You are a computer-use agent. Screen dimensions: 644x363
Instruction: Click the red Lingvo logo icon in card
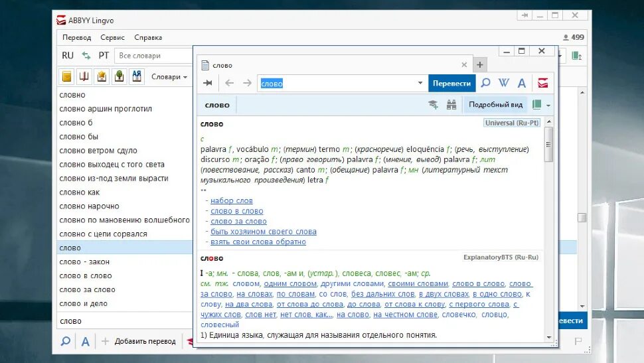pyautogui.click(x=542, y=83)
